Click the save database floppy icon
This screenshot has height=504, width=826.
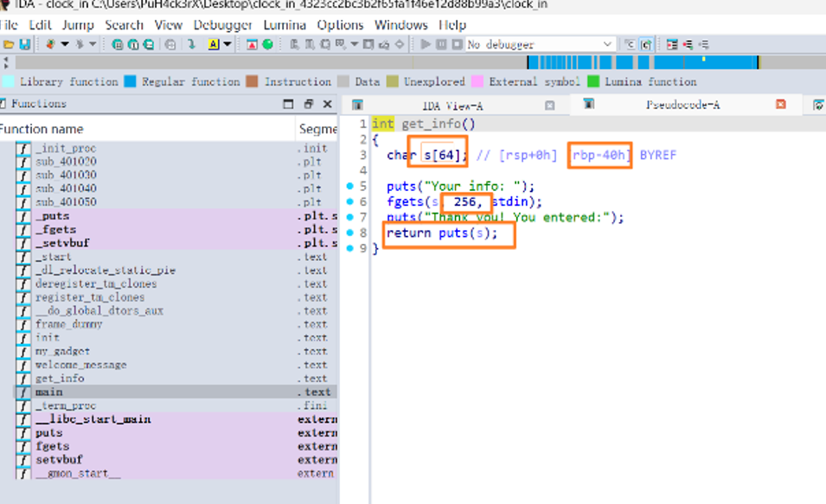(x=24, y=44)
